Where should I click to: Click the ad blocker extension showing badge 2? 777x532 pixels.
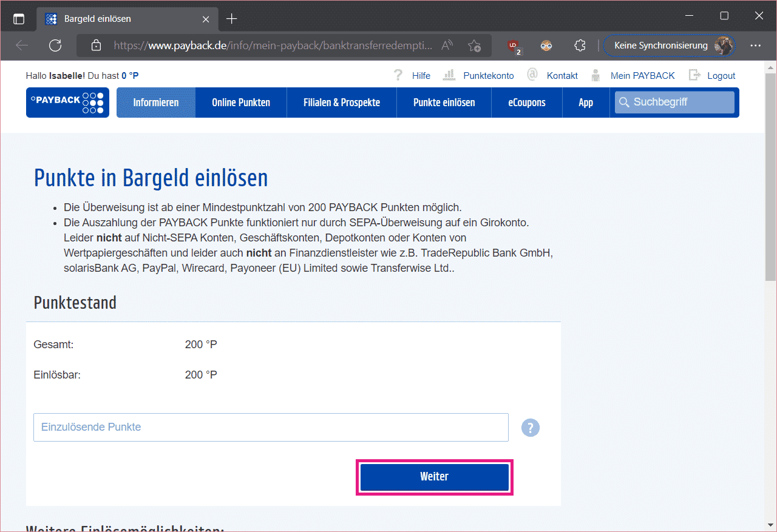click(514, 45)
